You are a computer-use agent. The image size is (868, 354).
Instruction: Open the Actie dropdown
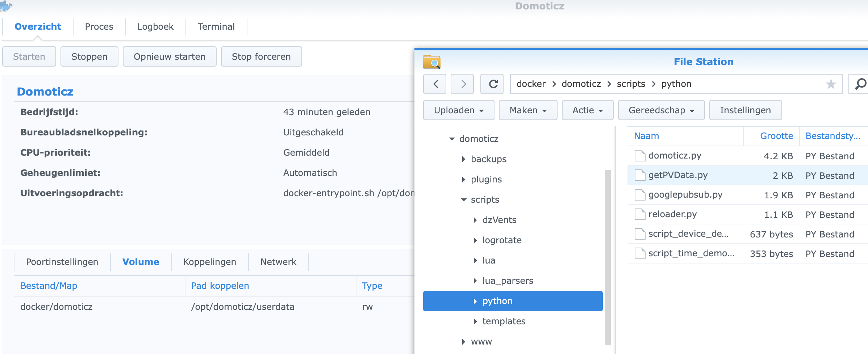pos(587,110)
